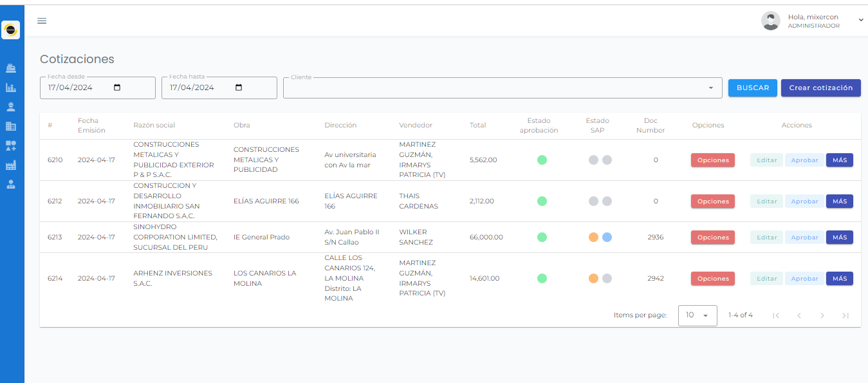
Task: Click Crear cotización button
Action: 820,88
